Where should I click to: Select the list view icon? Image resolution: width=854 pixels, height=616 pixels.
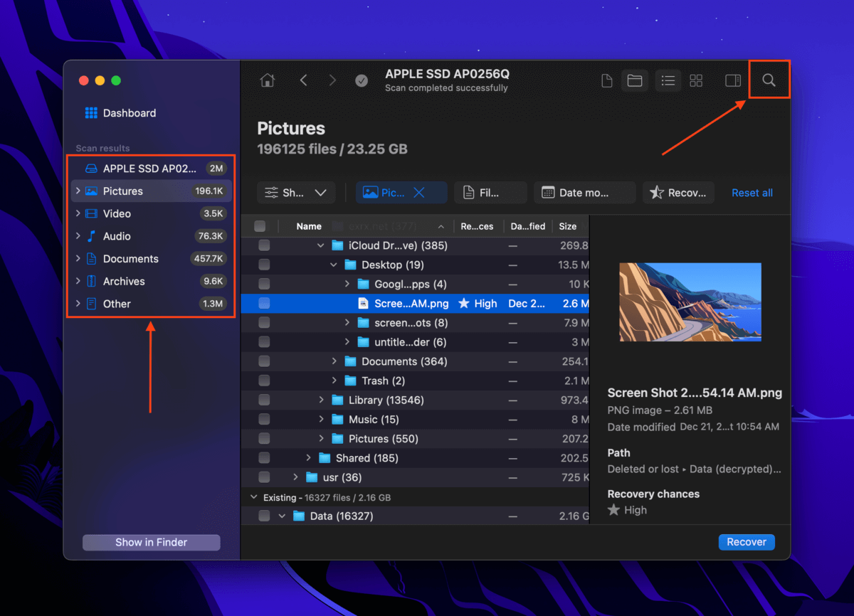pyautogui.click(x=667, y=81)
